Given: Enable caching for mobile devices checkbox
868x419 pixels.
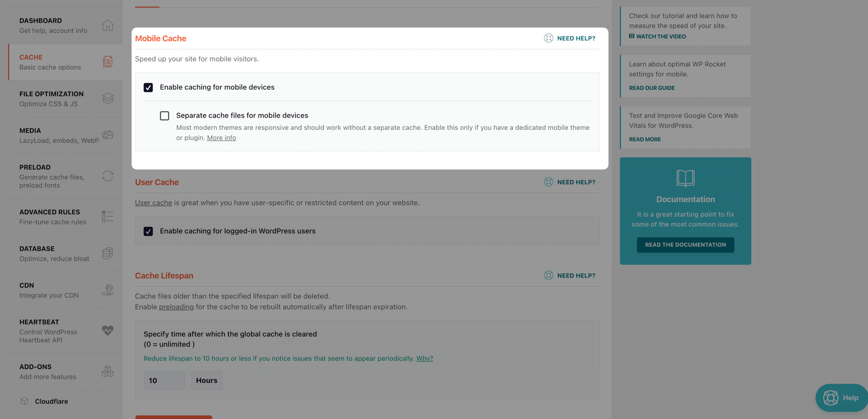Looking at the screenshot, I should tap(148, 87).
